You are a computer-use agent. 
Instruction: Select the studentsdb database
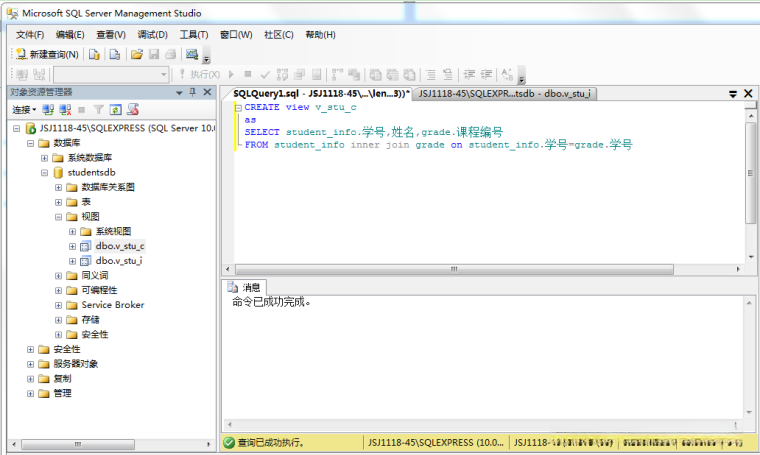(91, 173)
